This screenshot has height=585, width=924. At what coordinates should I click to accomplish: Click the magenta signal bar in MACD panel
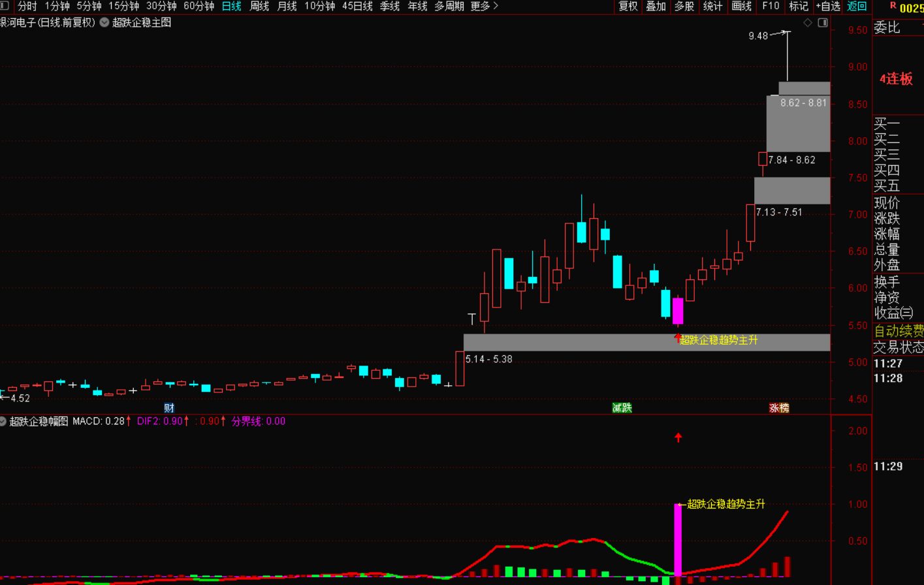pyautogui.click(x=678, y=539)
